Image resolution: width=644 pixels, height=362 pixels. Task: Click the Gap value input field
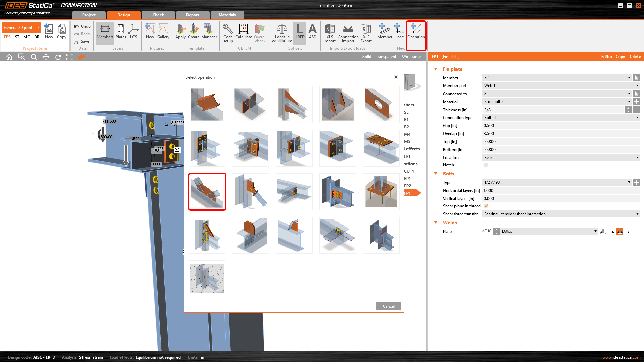[x=561, y=126]
